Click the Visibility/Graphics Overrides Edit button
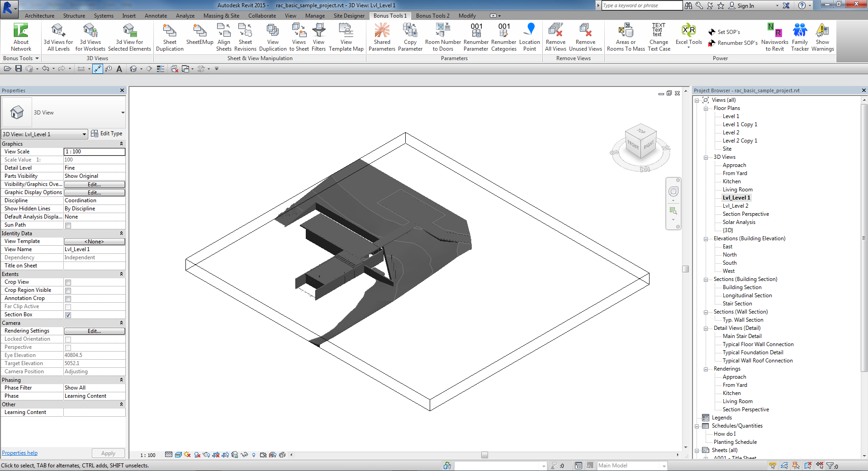Image resolution: width=868 pixels, height=471 pixels. (94, 185)
